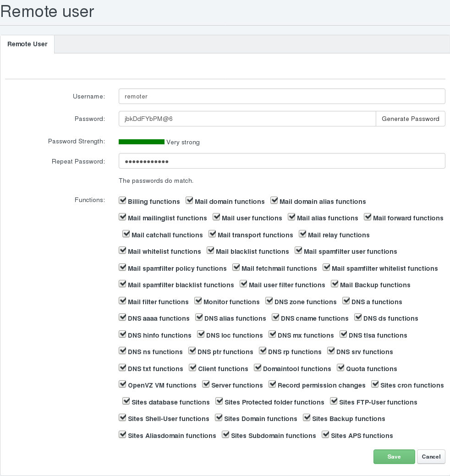Disable Sites APS functions
450x476 pixels.
[x=325, y=434]
